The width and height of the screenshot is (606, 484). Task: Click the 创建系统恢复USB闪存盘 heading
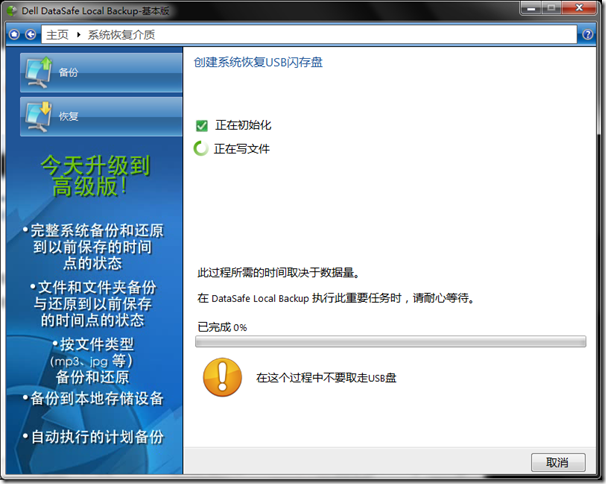click(x=258, y=62)
